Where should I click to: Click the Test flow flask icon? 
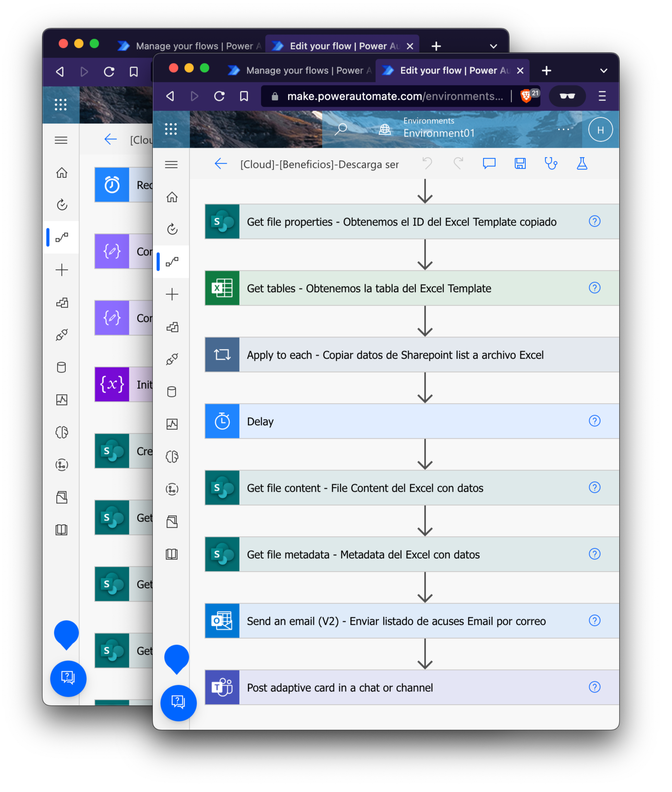[x=582, y=164]
